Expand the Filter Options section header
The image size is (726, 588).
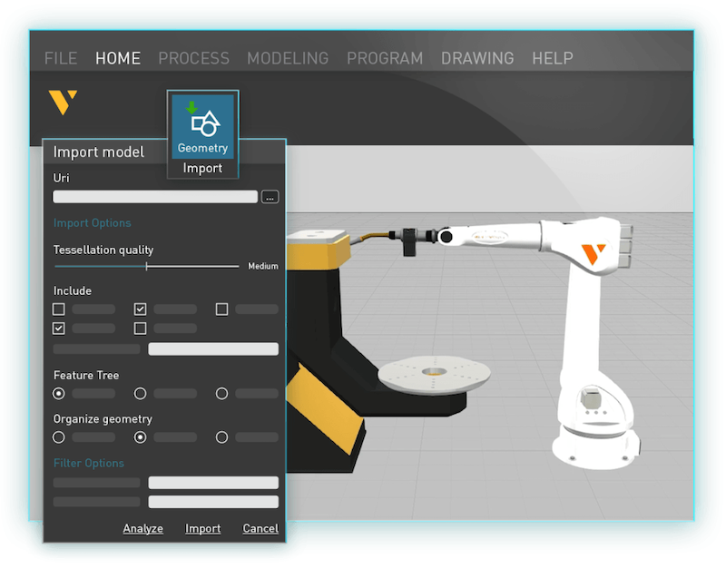[89, 463]
